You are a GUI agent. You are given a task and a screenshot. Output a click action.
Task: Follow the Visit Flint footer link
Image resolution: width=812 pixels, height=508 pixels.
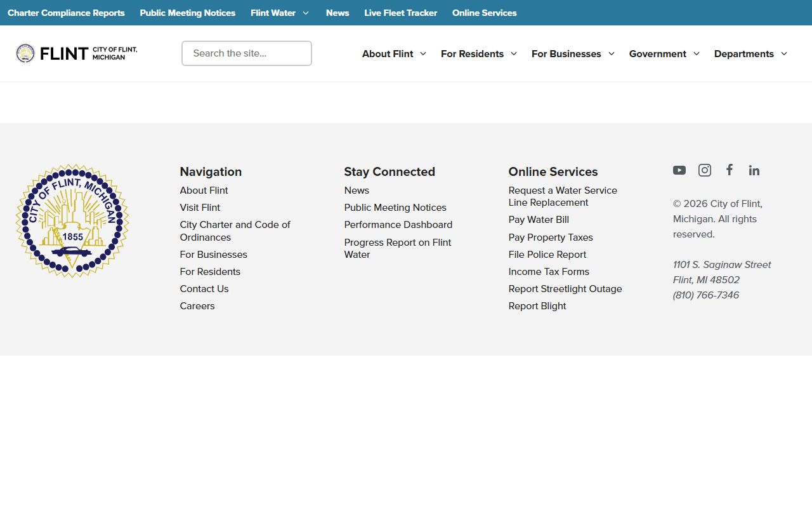200,208
